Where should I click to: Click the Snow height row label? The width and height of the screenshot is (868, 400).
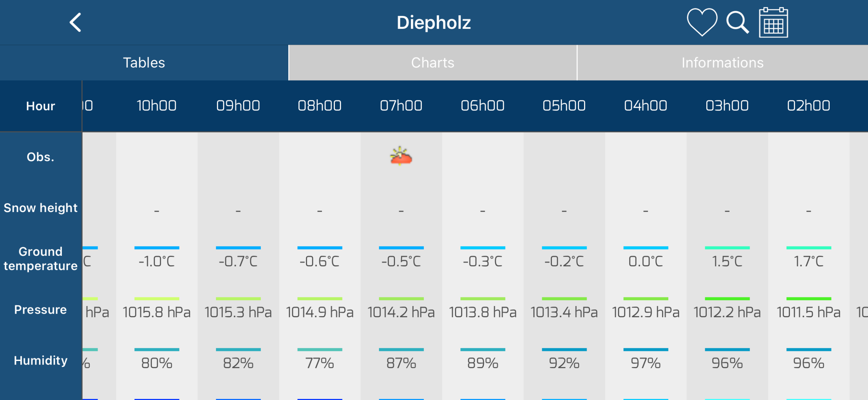[x=41, y=208]
